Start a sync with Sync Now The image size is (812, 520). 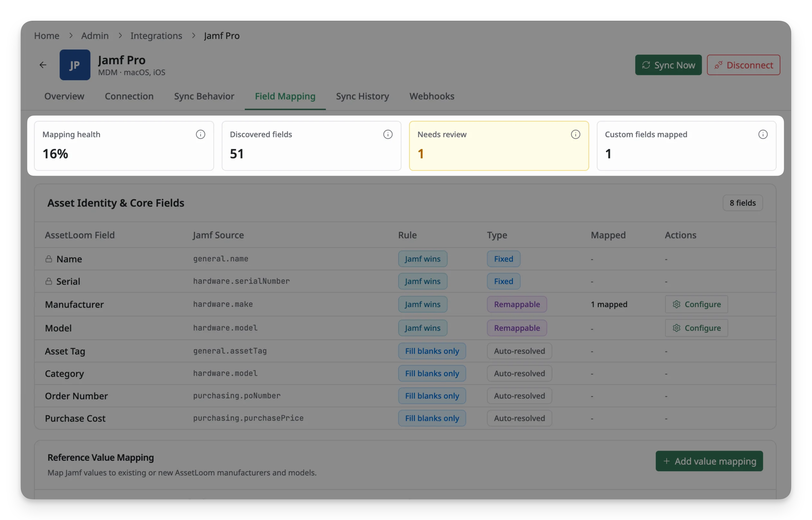coord(668,65)
